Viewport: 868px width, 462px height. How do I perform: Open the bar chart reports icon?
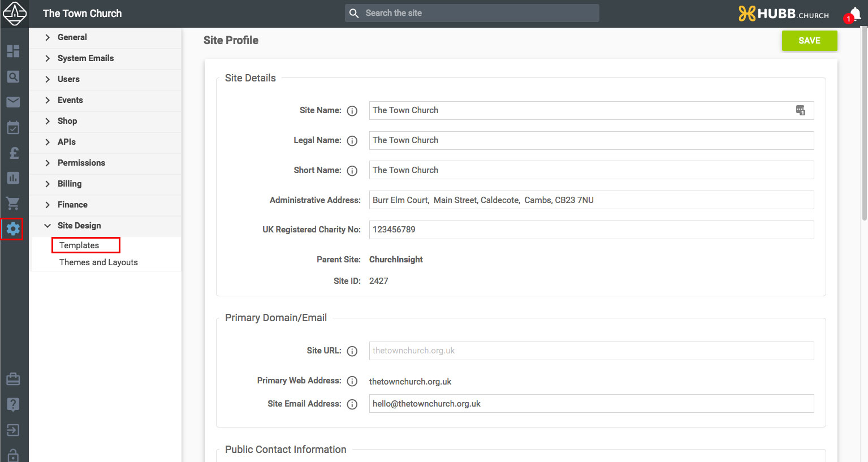tap(13, 178)
